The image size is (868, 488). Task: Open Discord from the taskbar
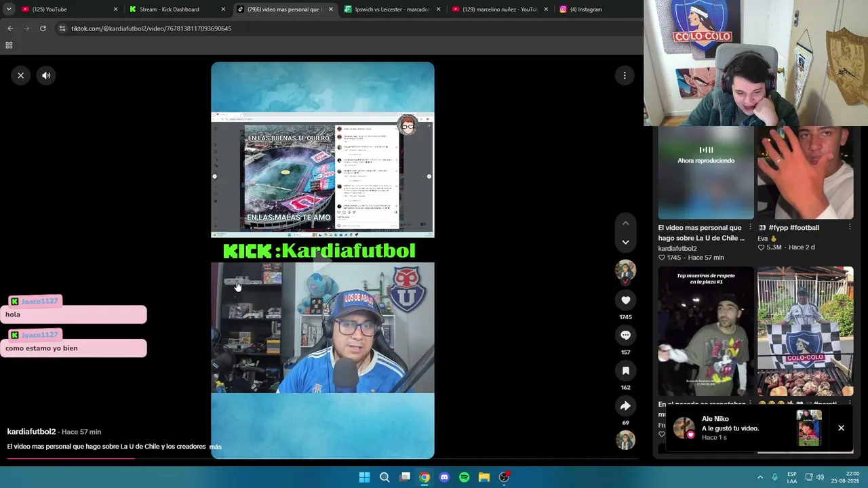pos(444,477)
